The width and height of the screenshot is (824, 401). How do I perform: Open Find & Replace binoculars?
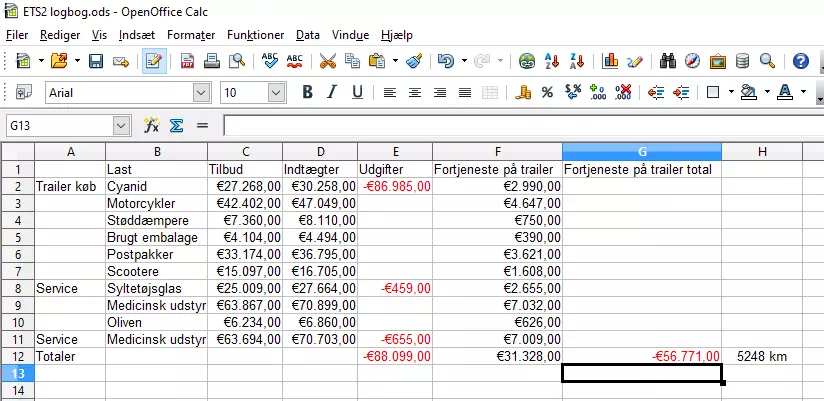[x=668, y=61]
